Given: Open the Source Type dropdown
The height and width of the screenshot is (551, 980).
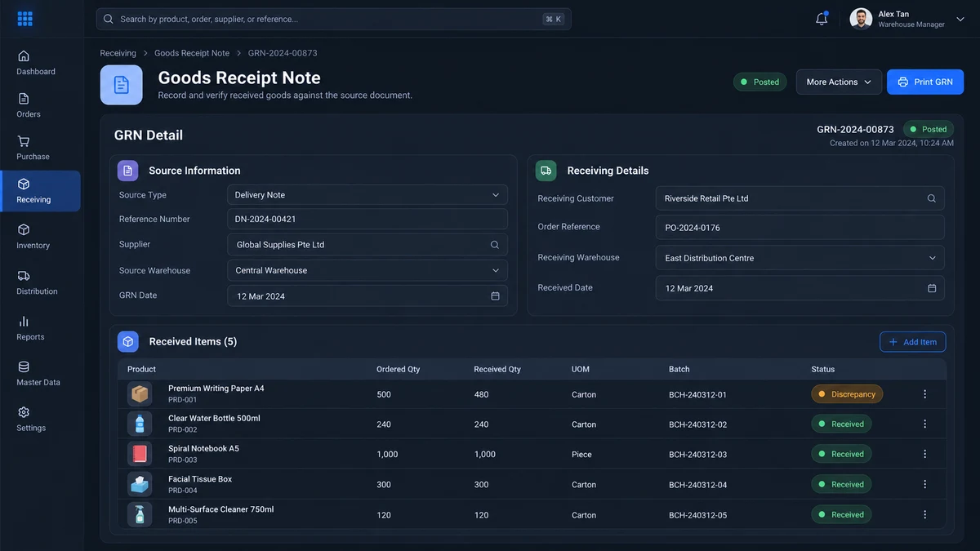Looking at the screenshot, I should [367, 195].
